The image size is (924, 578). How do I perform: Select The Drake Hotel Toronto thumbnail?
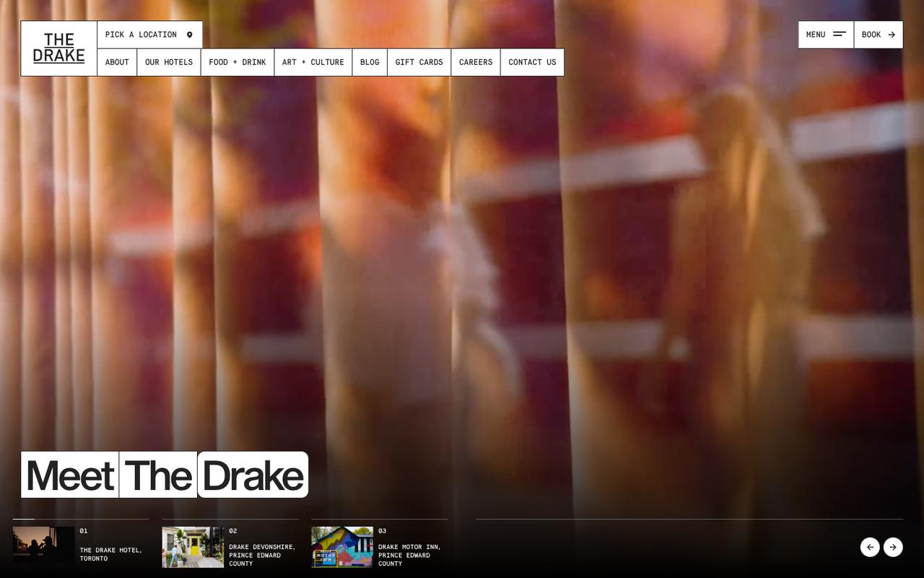tap(43, 547)
